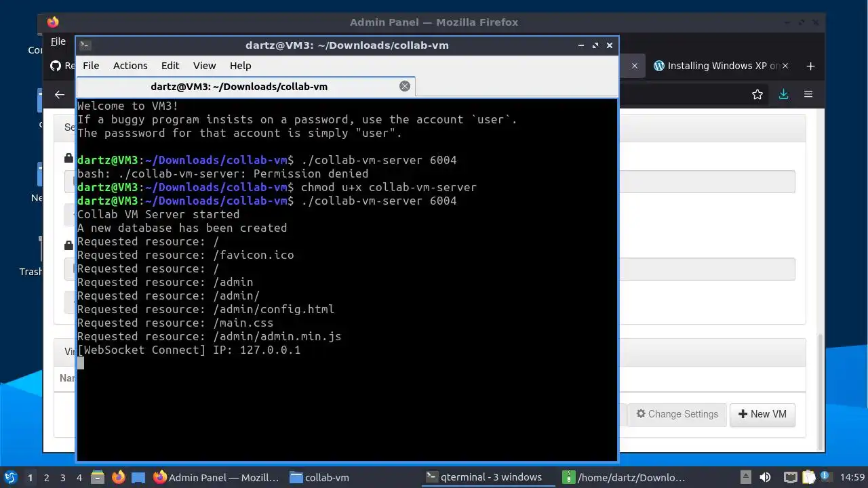Open the removable media tray icon

tap(745, 477)
